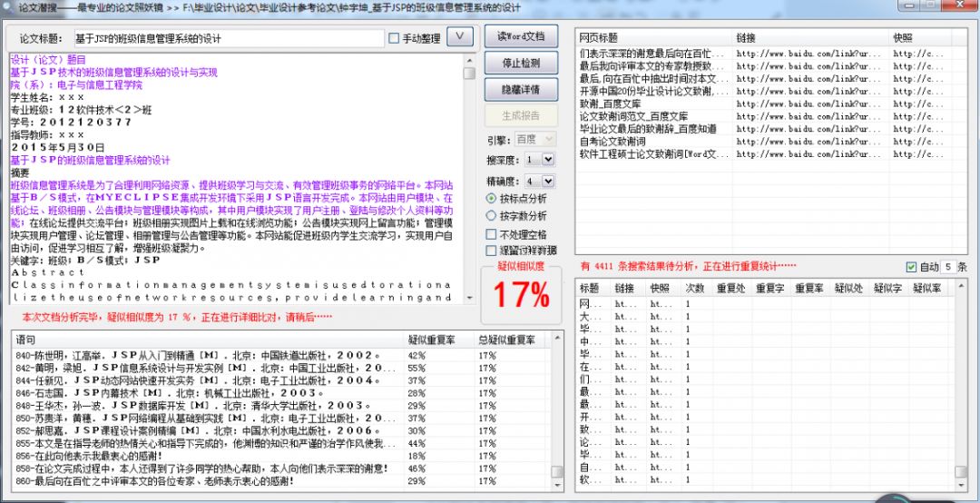Click the up arrow of the paper text scrollbar
This screenshot has height=503, width=980.
(469, 59)
